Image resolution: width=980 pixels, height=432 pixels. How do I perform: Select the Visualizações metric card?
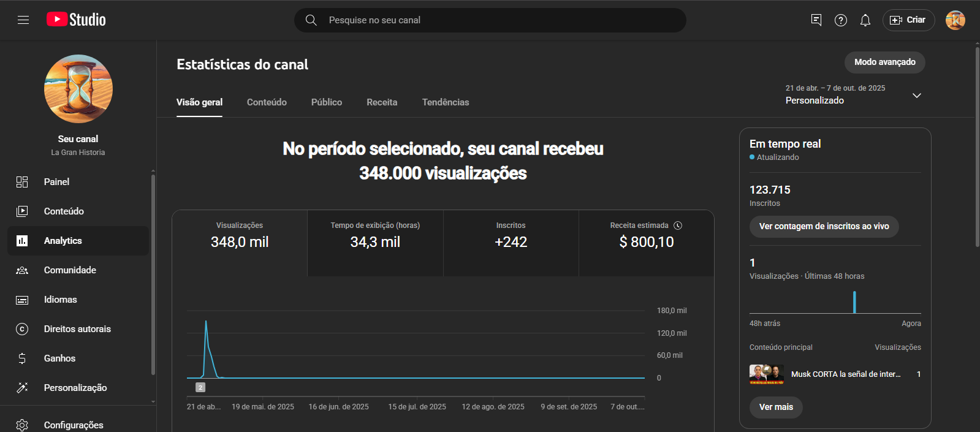coord(240,243)
